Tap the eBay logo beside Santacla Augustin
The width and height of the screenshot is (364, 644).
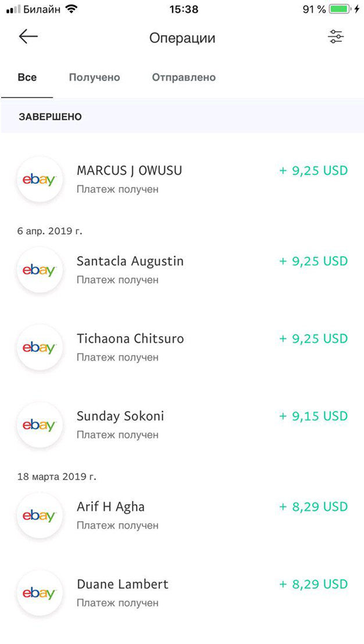coord(40,269)
